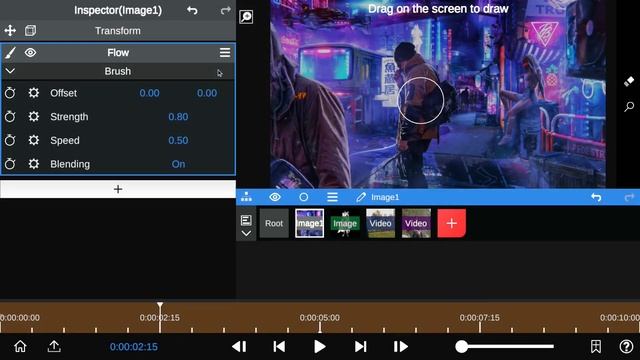Open the help question mark icon
Screen dimensions: 640x360
pyautogui.click(x=626, y=347)
